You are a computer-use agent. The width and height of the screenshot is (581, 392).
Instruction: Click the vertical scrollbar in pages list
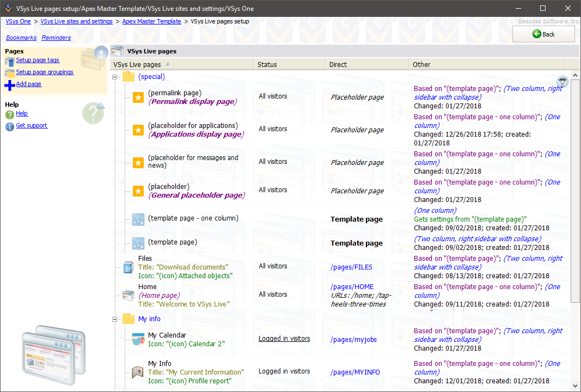point(575,191)
